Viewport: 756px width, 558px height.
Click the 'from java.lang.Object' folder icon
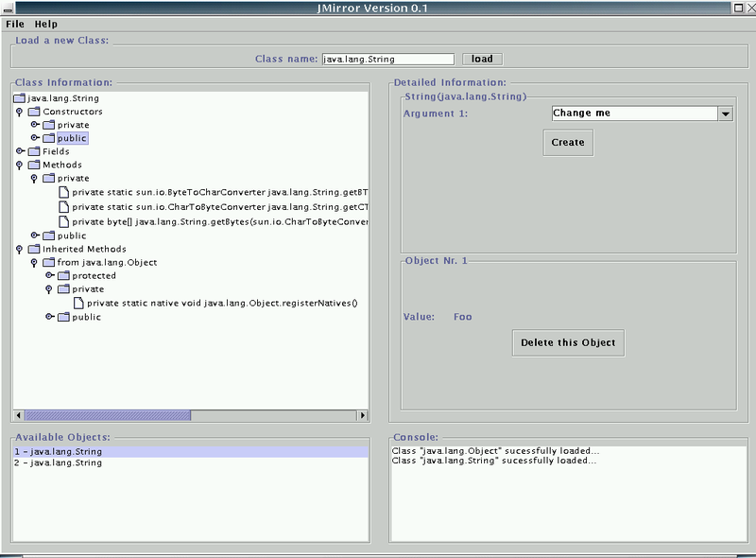pyautogui.click(x=49, y=263)
